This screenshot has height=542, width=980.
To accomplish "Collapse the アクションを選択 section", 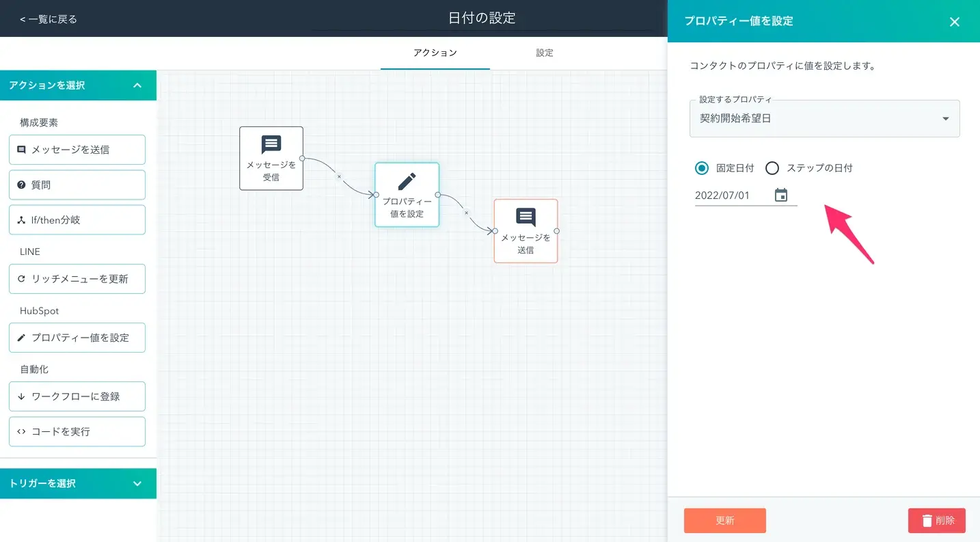I will 137,85.
